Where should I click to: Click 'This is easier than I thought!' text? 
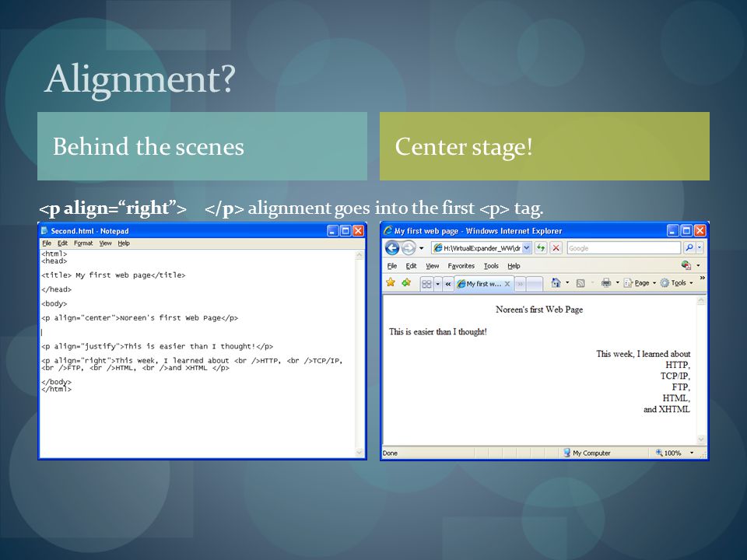pos(438,332)
